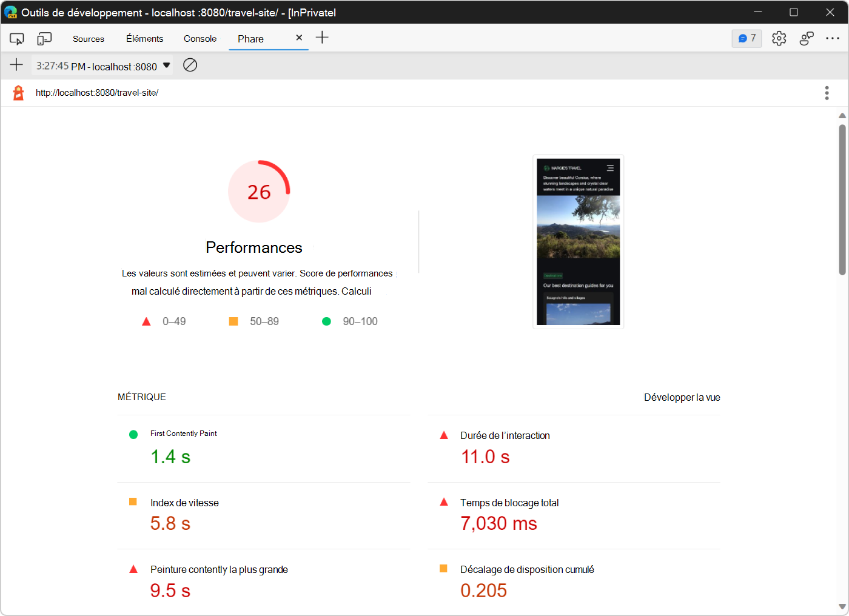Toggle device emulation mode
The height and width of the screenshot is (616, 849).
[x=44, y=38]
